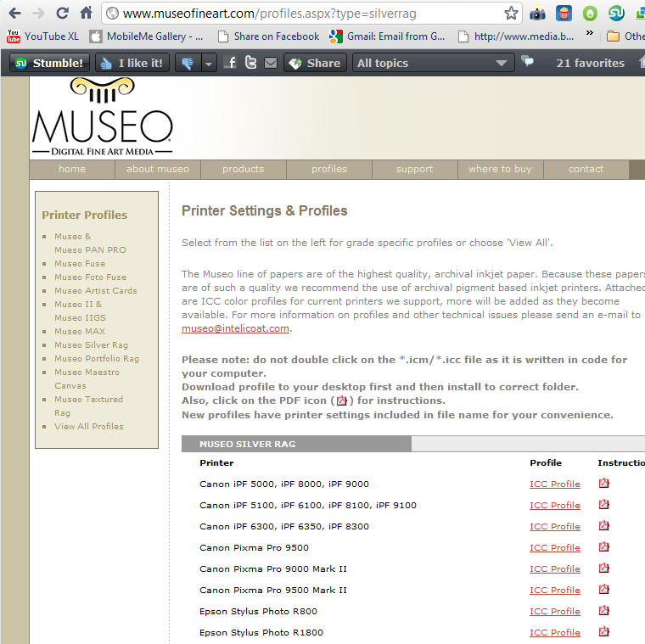This screenshot has width=645, height=644.
Task: Select Museo Silver Rag in sidebar
Action: (x=91, y=345)
